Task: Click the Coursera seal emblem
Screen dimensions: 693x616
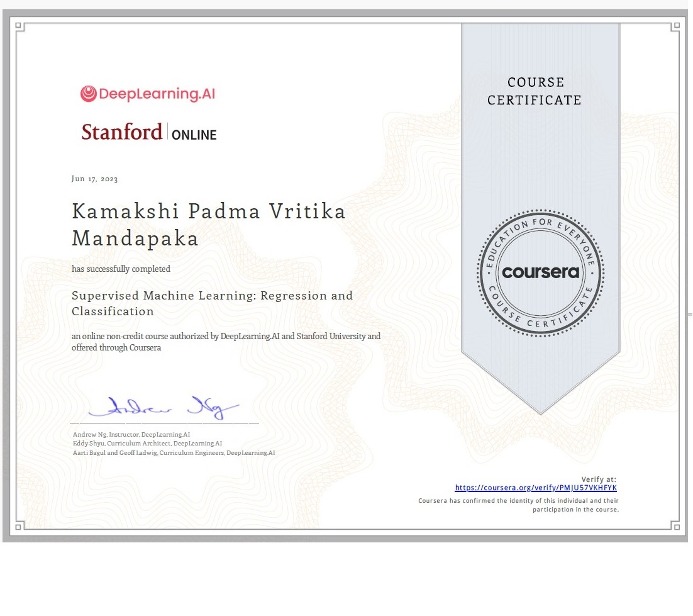Action: tap(540, 272)
